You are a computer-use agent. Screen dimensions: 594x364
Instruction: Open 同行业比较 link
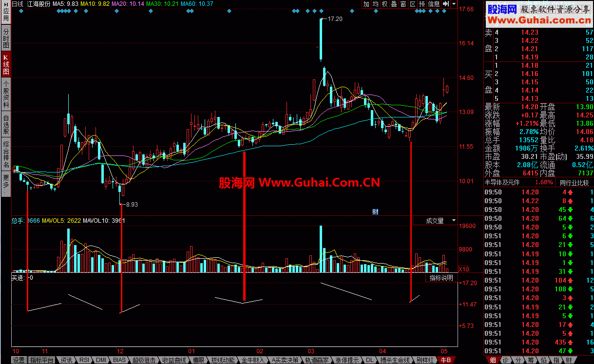[574, 182]
